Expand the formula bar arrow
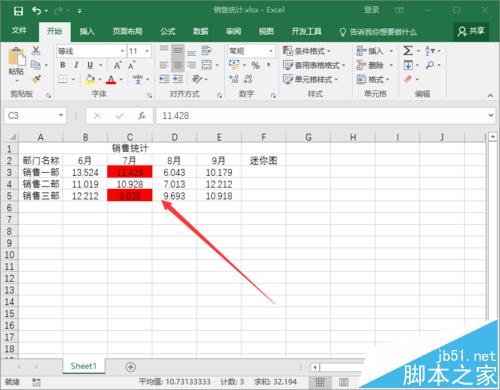 pyautogui.click(x=491, y=115)
